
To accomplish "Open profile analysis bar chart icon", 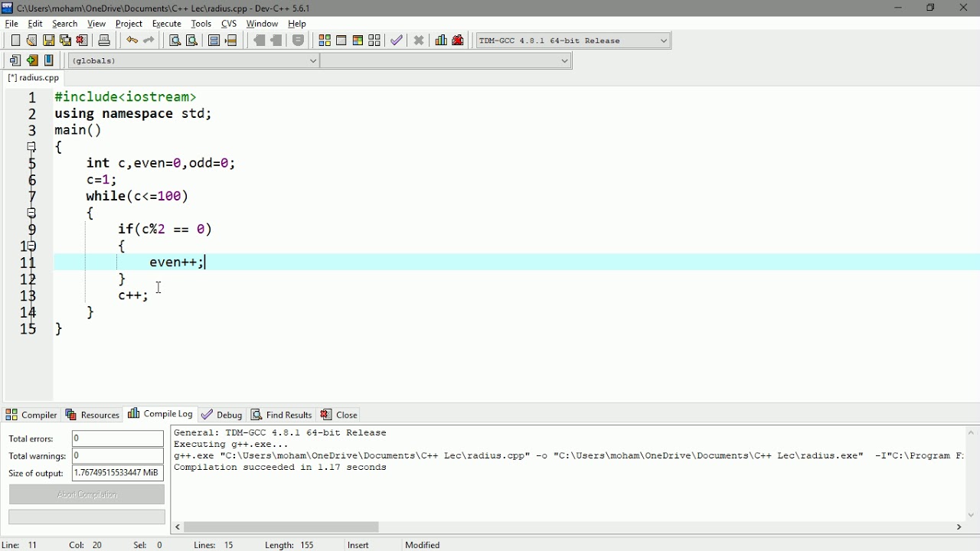I will pos(441,41).
